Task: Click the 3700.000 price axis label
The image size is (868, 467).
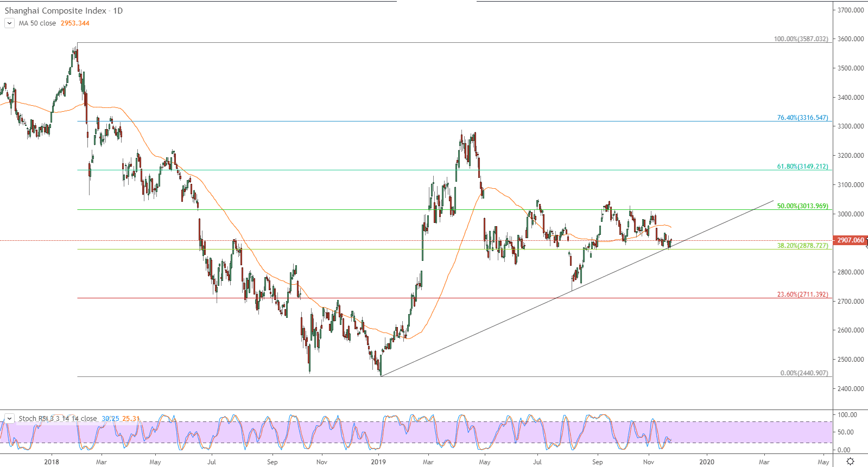Action: [x=851, y=10]
